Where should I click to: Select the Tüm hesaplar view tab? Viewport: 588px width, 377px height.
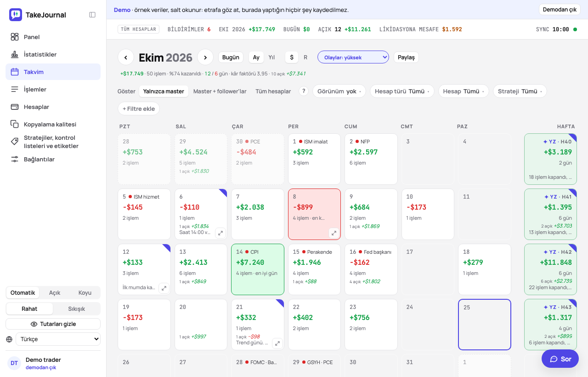(273, 91)
